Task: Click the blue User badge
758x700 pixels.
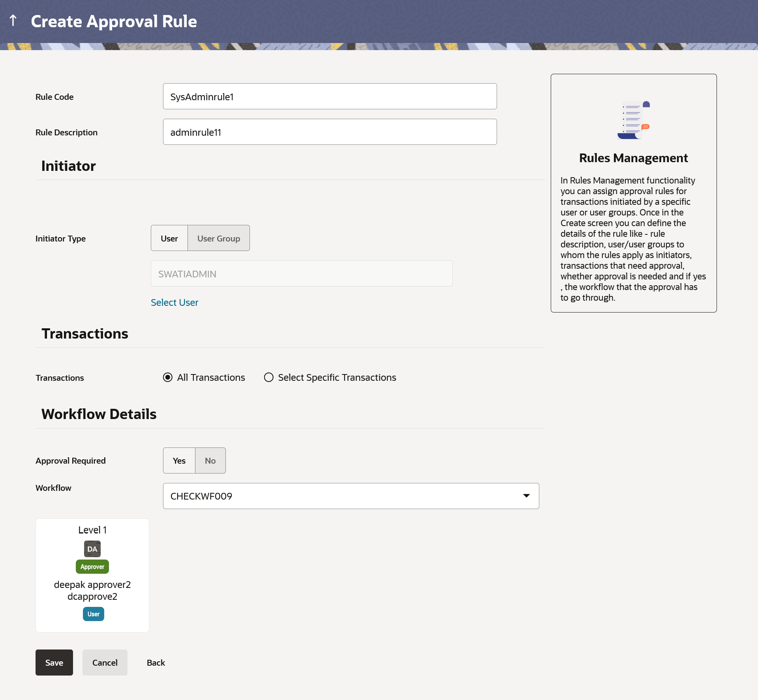Action: click(94, 614)
